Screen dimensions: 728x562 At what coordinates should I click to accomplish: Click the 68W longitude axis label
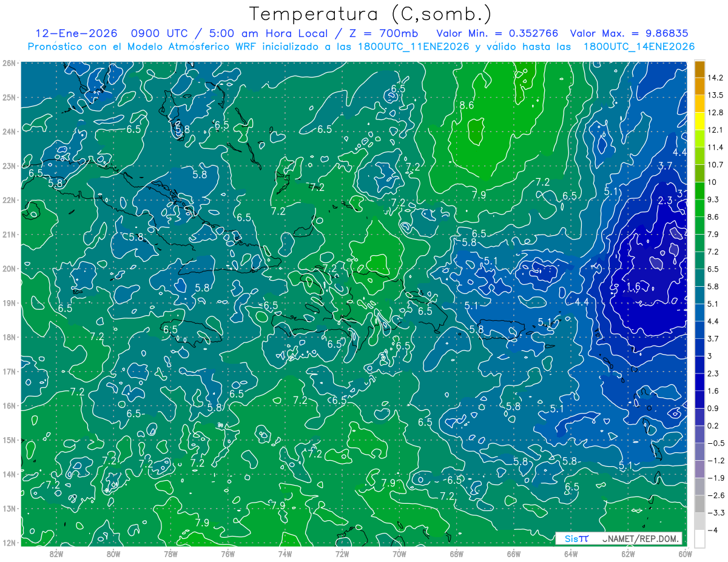(456, 554)
